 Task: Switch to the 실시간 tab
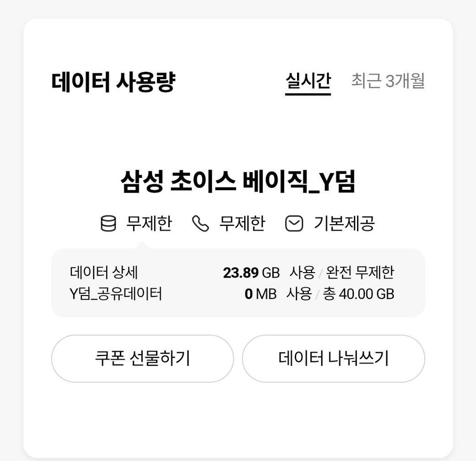point(308,81)
